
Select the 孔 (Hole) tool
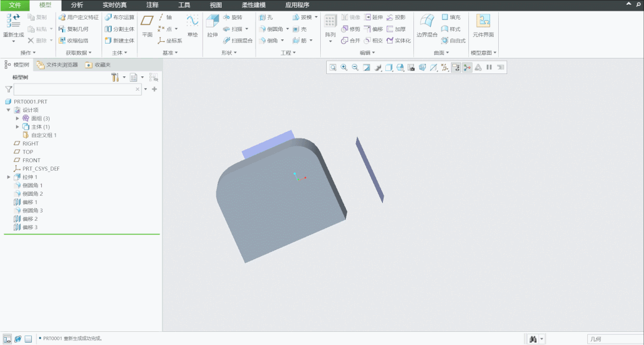266,17
